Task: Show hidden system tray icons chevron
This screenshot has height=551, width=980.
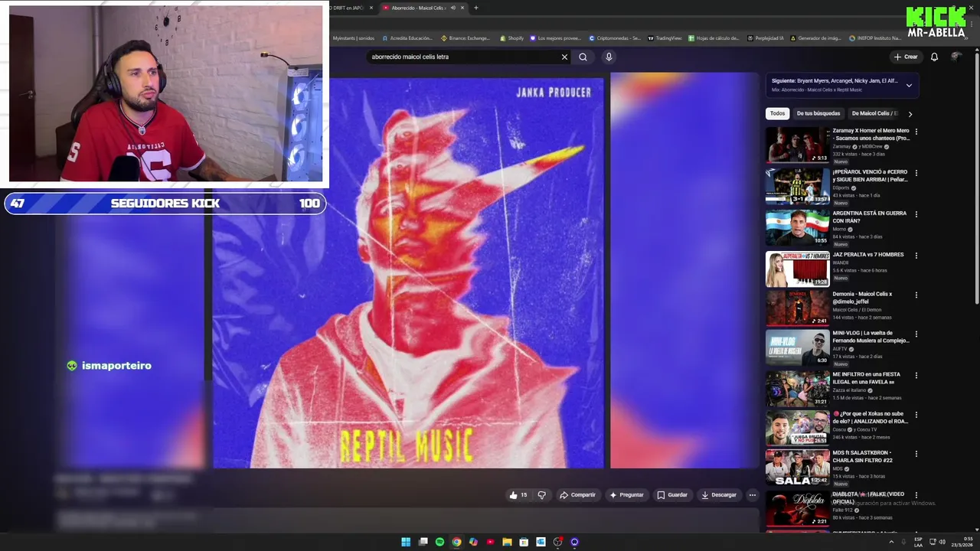Action: coord(892,542)
